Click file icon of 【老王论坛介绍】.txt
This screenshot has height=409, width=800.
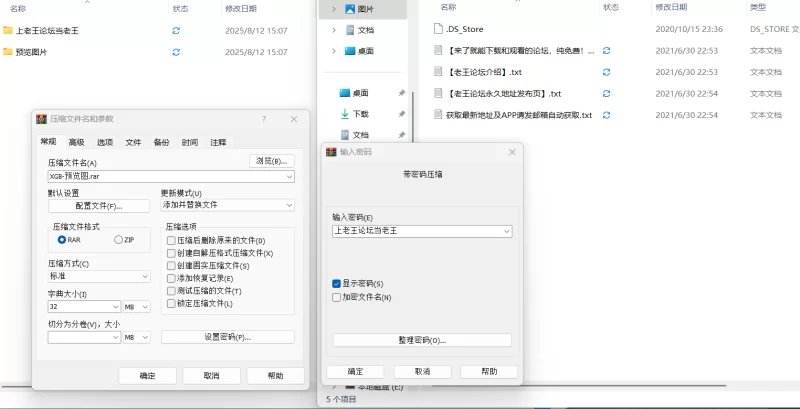(438, 72)
